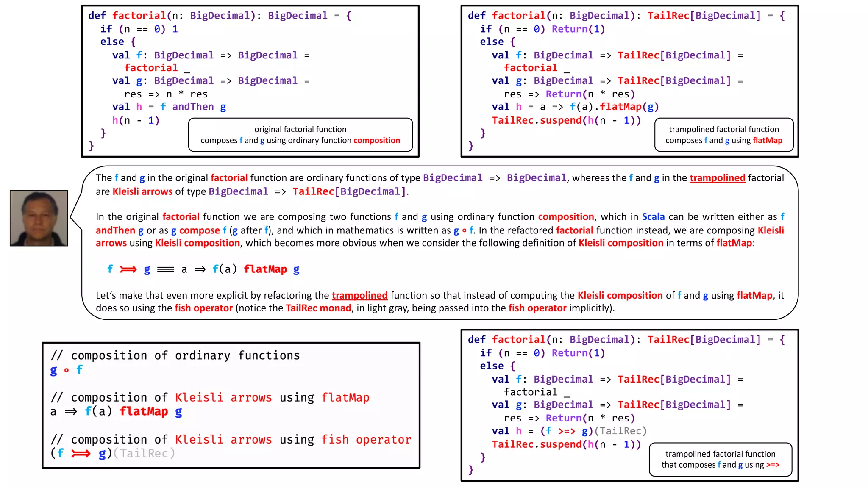Click the red ring composition symbol in bottom-left box
The image size is (868, 488).
click(67, 370)
